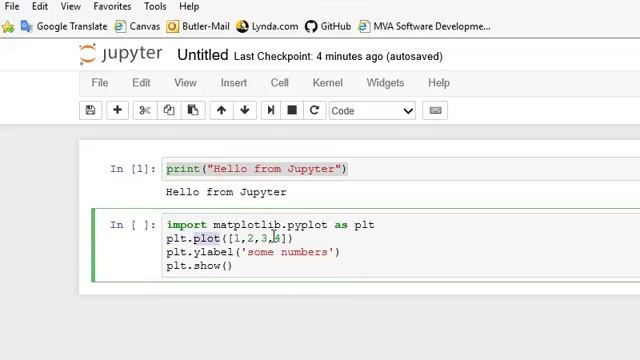Click the Last Checkpoint status text

[338, 56]
